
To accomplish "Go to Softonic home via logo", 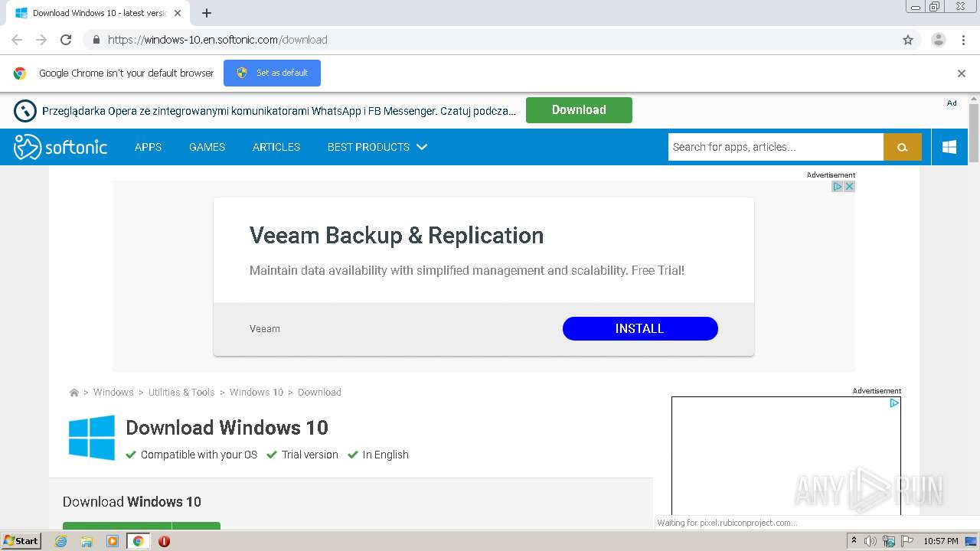I will (x=60, y=147).
